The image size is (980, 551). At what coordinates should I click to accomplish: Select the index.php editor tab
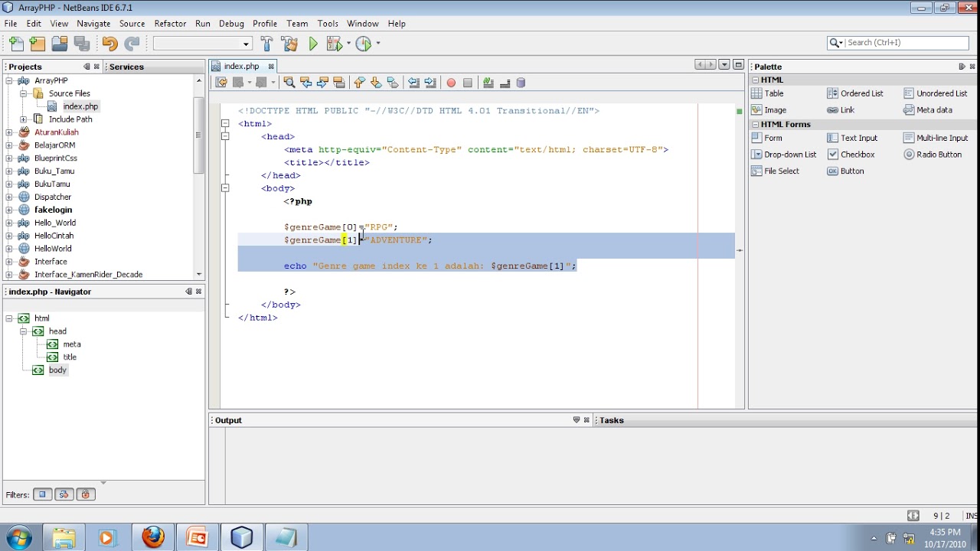pos(241,67)
